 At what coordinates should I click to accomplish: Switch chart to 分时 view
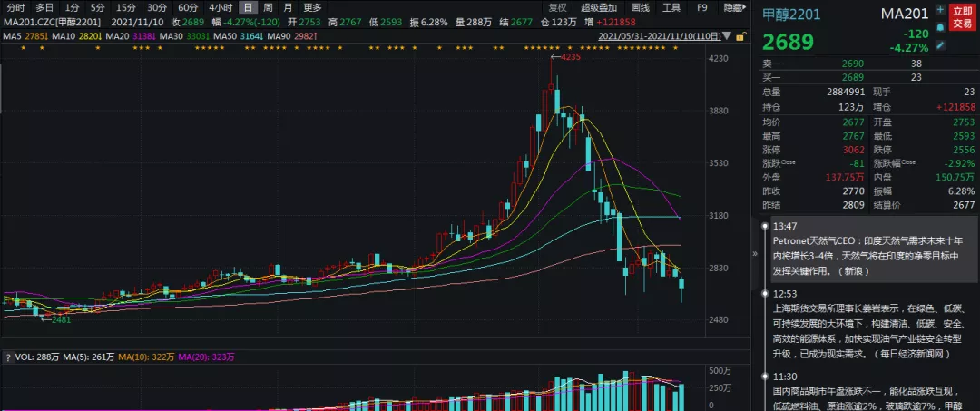pos(15,7)
